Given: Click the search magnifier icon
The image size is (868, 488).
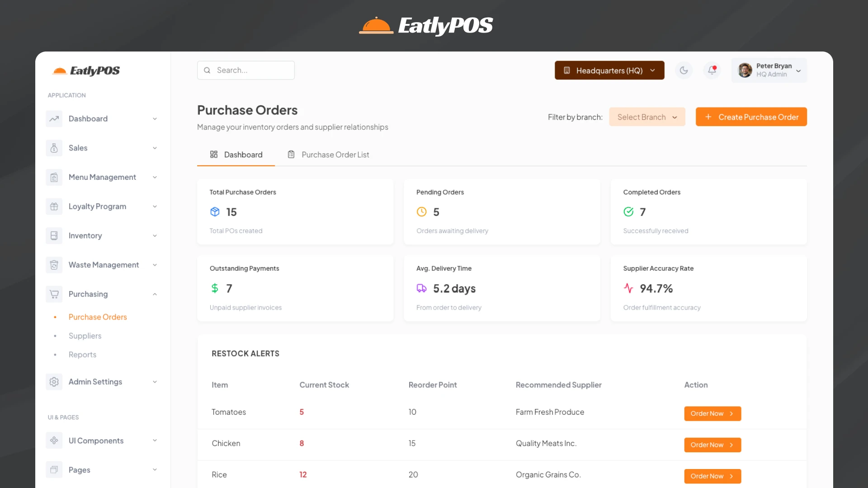Looking at the screenshot, I should 207,70.
